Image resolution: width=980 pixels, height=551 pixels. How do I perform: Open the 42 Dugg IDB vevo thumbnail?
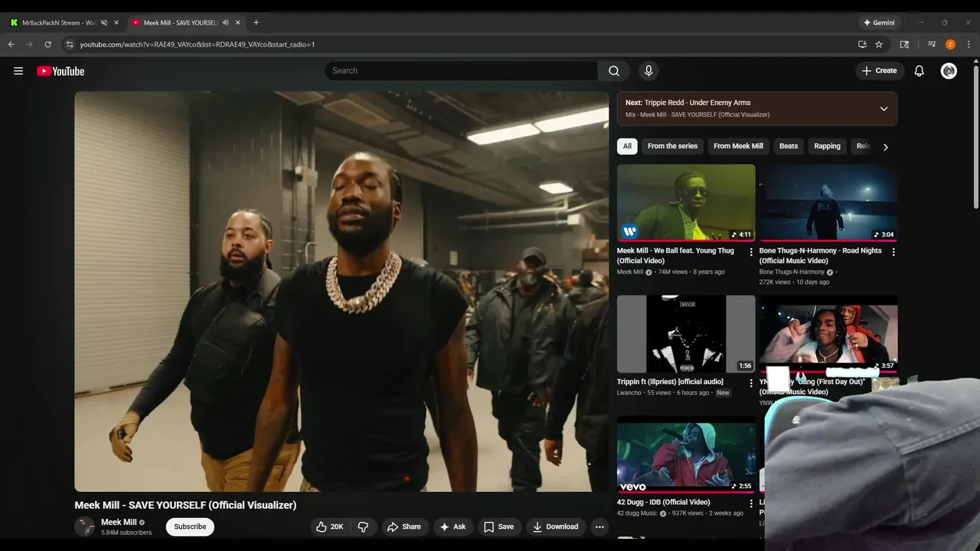tap(686, 455)
